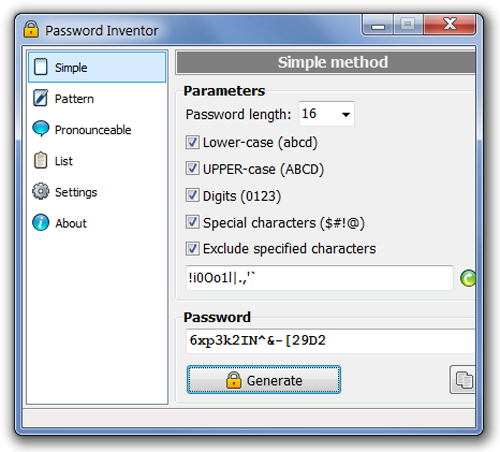
Task: Click the generated password text field
Action: click(331, 341)
